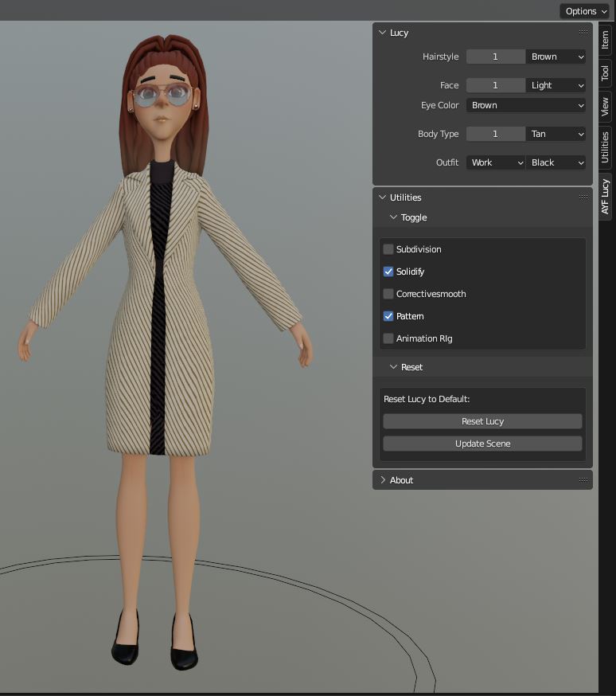Enable the Subdivision checkbox

[x=388, y=249]
